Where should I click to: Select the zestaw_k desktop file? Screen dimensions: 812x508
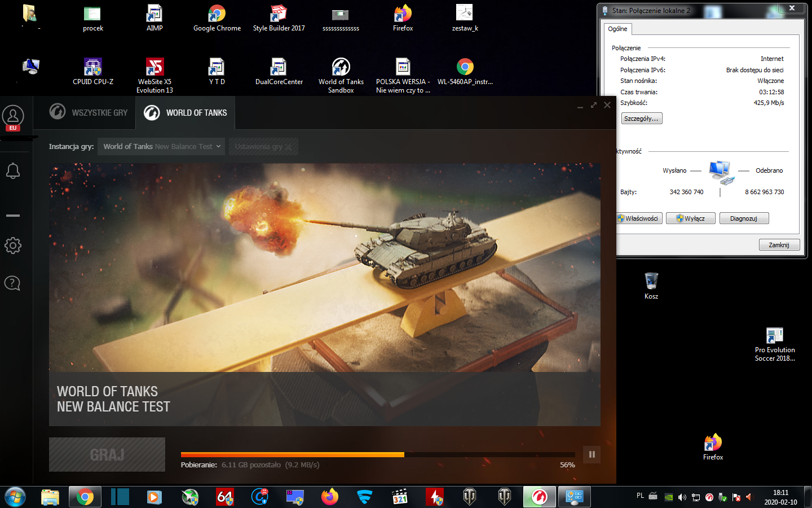coord(465,19)
